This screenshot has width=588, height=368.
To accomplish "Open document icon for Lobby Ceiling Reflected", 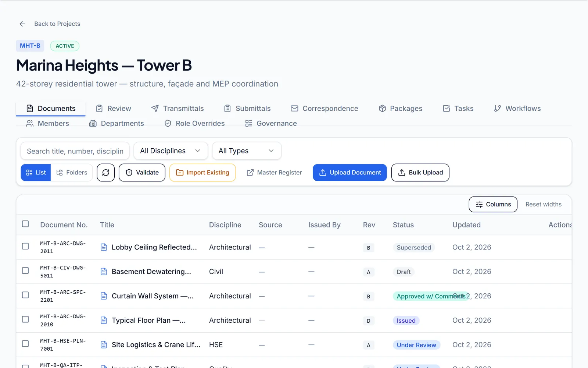I will pyautogui.click(x=104, y=247).
